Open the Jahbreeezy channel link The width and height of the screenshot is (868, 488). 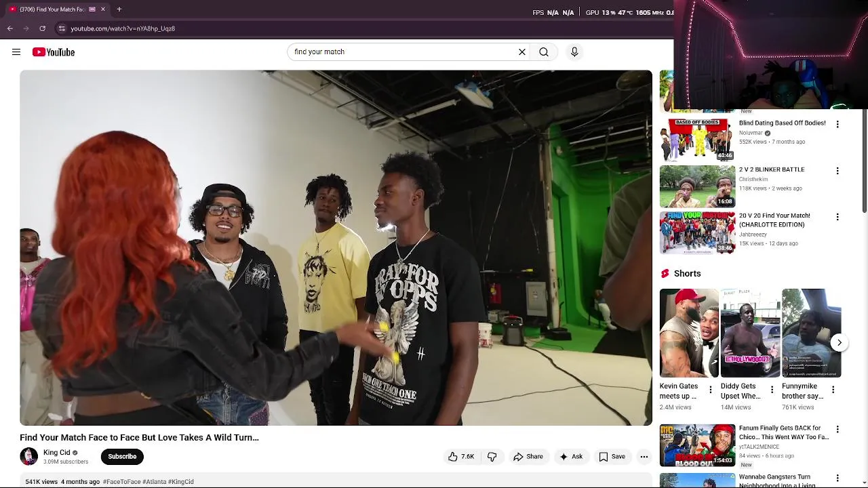tap(753, 235)
